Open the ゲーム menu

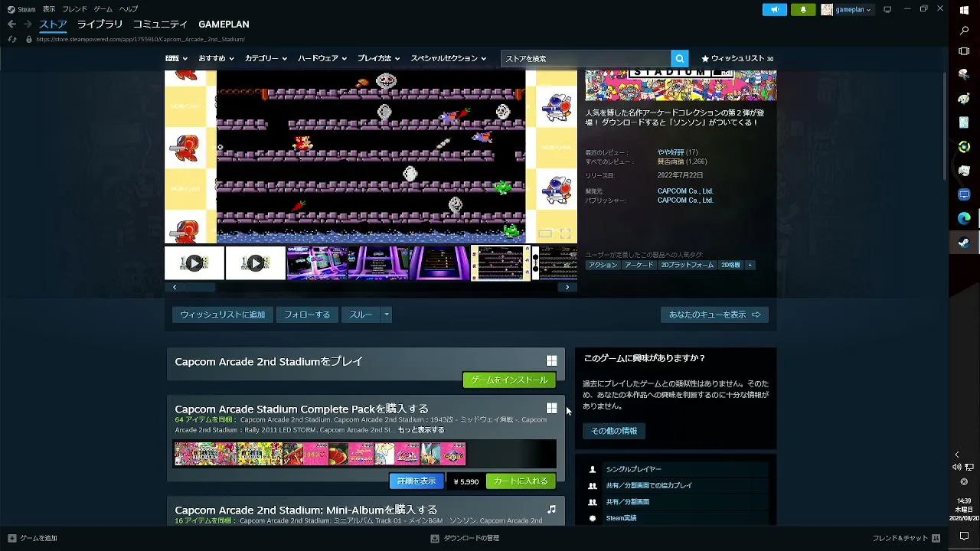click(x=103, y=9)
